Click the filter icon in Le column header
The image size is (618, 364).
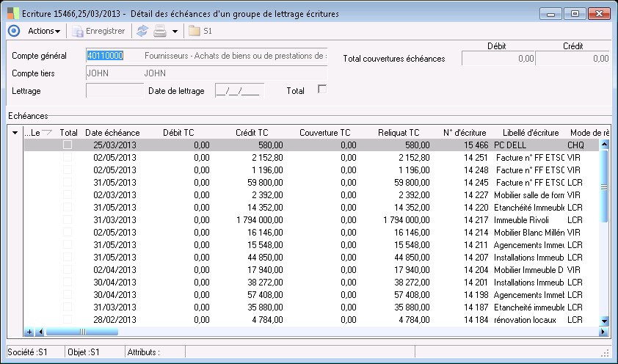47,133
